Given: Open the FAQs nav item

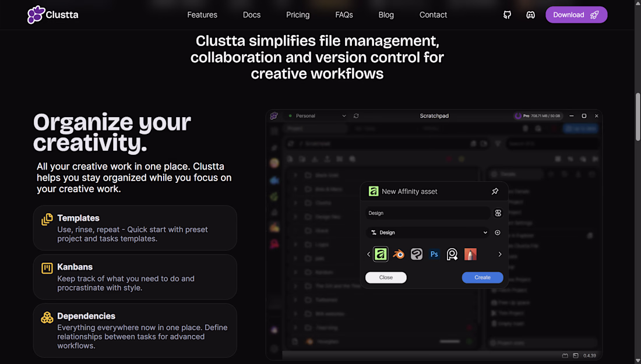Looking at the screenshot, I should pyautogui.click(x=344, y=15).
